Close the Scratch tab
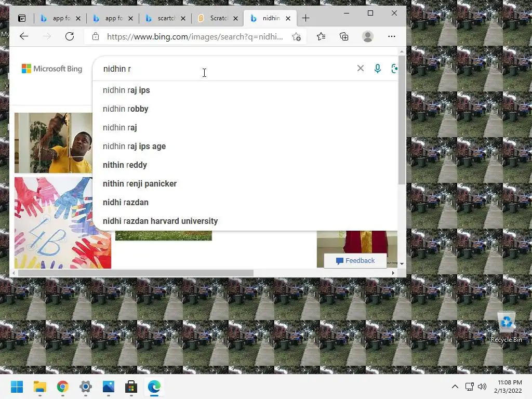 coord(235,18)
